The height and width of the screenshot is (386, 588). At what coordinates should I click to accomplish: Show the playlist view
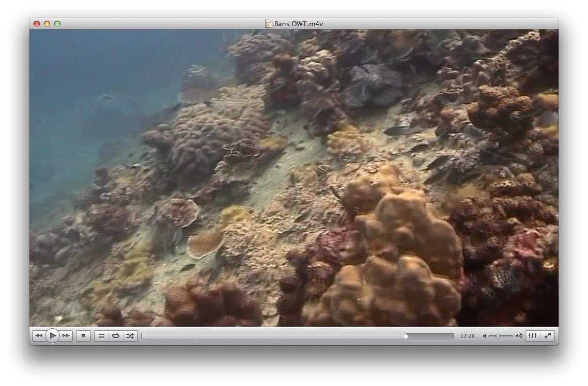point(101,336)
